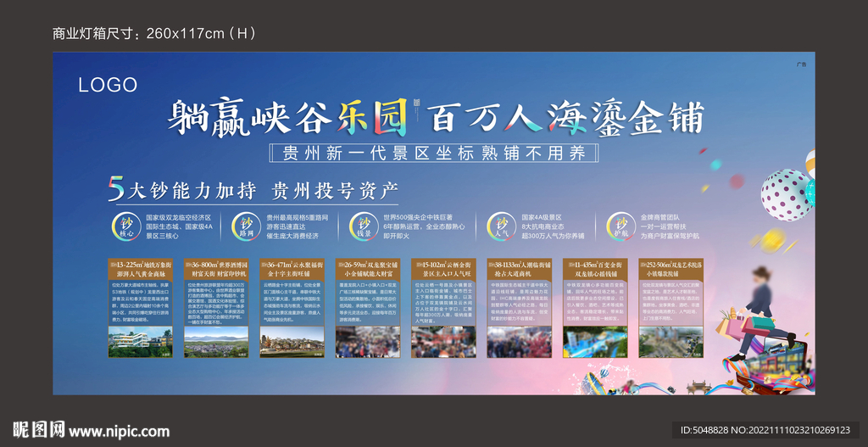The width and height of the screenshot is (868, 447).
Task: Open the 百变金街 card aerial pool photo
Action: tap(595, 342)
